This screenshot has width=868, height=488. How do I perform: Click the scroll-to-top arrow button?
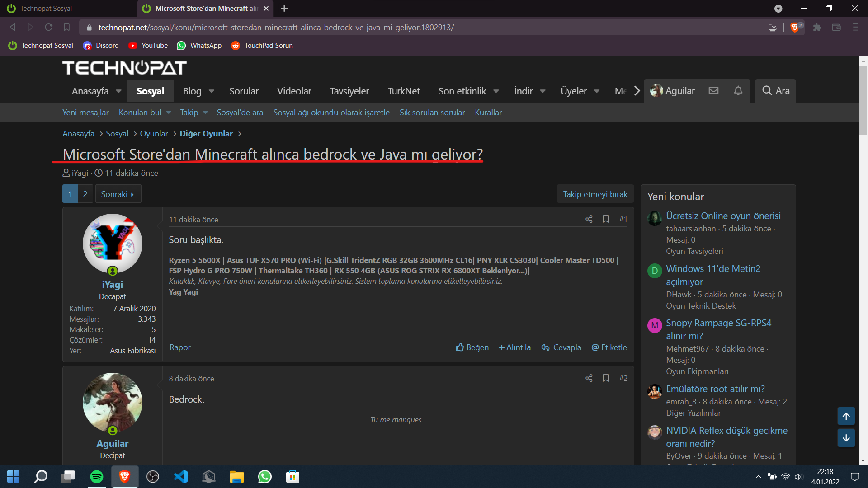846,416
